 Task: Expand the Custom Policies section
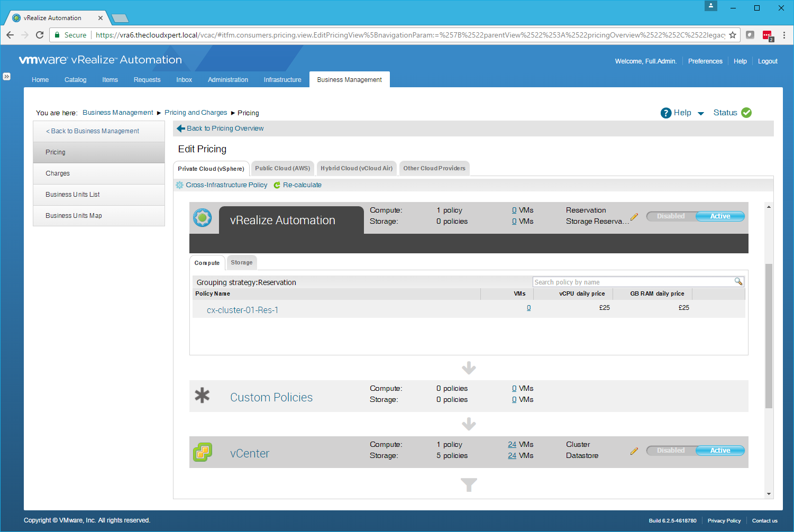point(271,397)
